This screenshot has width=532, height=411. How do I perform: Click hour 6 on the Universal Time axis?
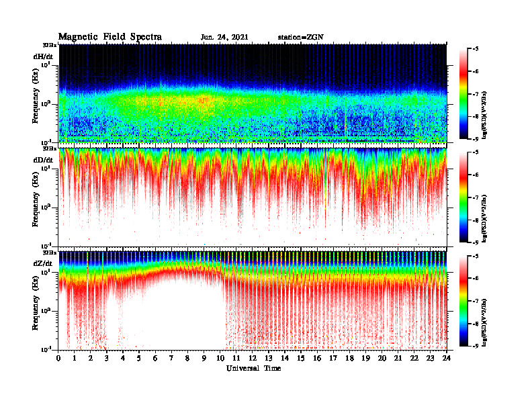[155, 359]
